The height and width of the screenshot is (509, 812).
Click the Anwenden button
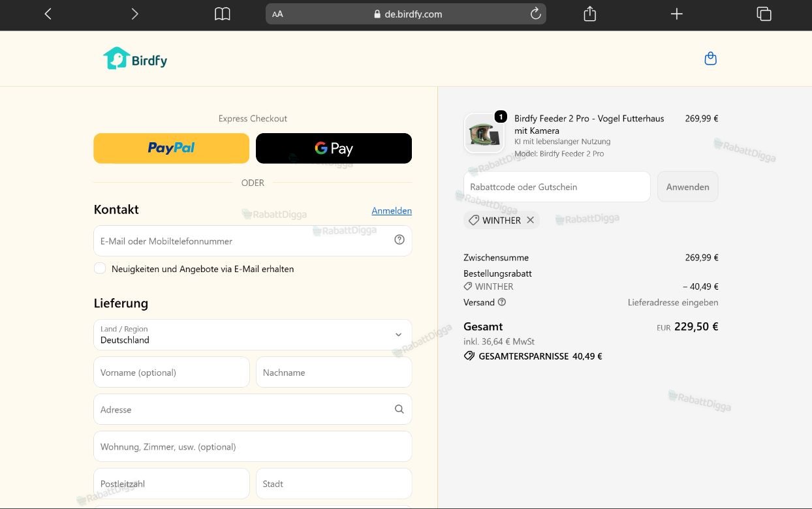687,187
